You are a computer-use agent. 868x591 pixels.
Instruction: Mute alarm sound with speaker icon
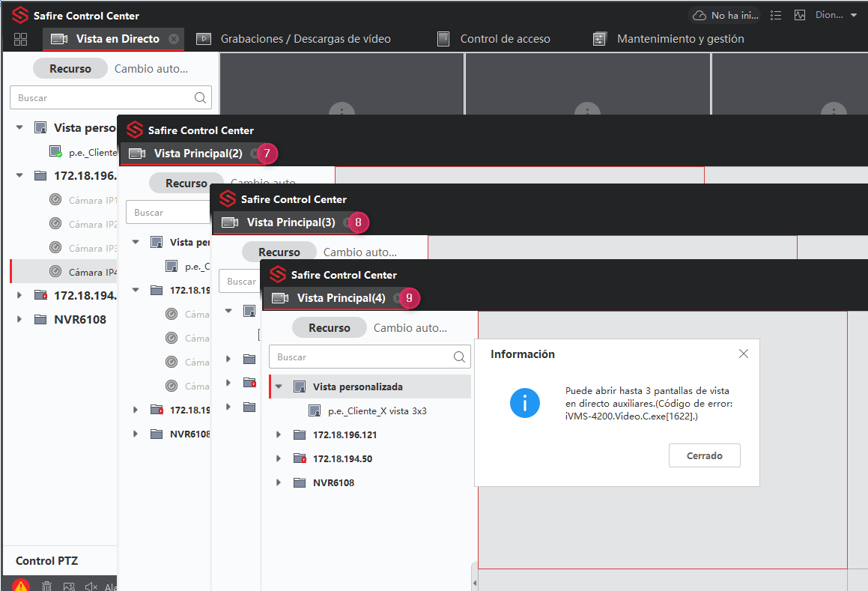tap(91, 587)
